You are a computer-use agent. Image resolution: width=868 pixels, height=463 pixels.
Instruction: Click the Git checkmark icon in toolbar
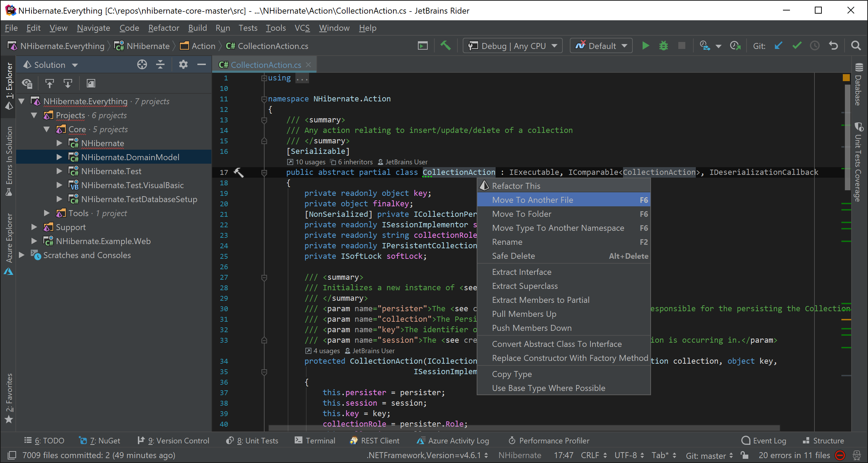(797, 45)
